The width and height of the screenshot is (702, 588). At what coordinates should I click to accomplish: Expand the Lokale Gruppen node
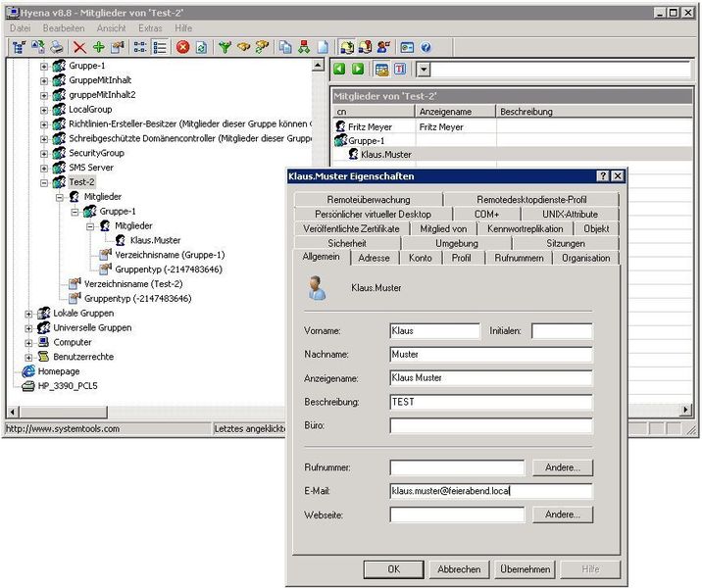[x=28, y=315]
